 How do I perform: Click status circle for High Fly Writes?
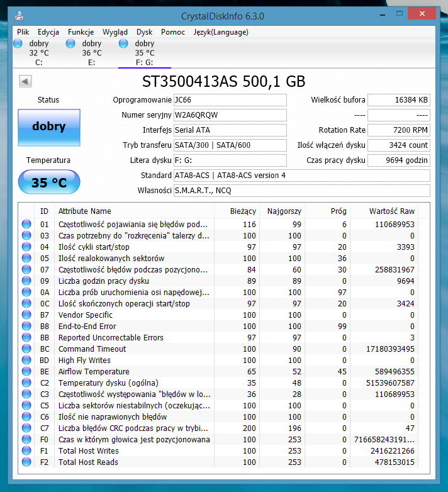coord(26,360)
